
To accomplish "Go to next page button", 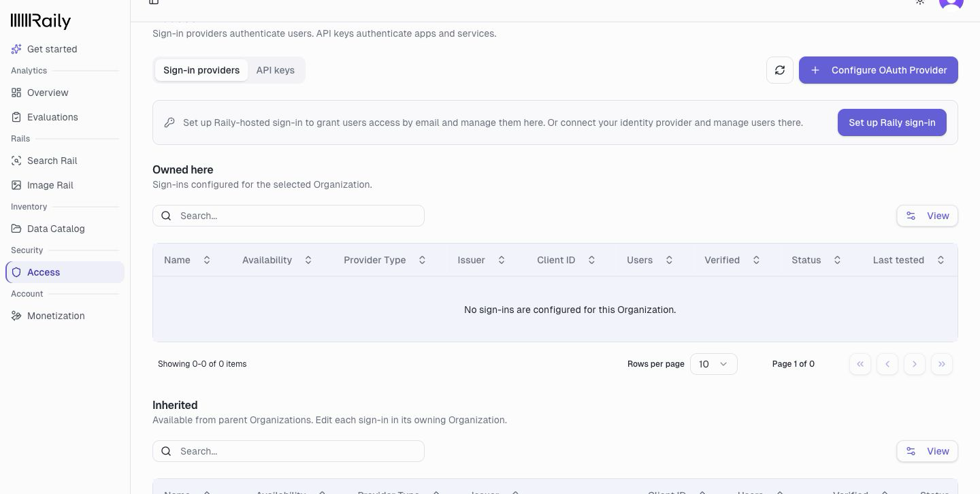I will (x=915, y=364).
